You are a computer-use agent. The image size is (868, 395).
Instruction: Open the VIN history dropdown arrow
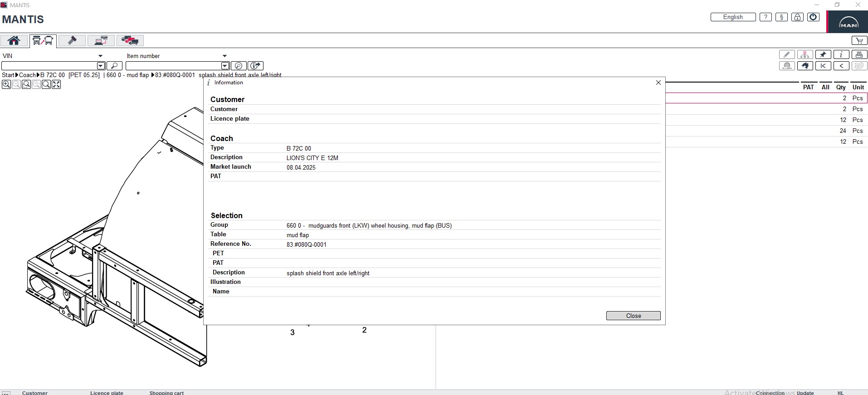coord(101,66)
